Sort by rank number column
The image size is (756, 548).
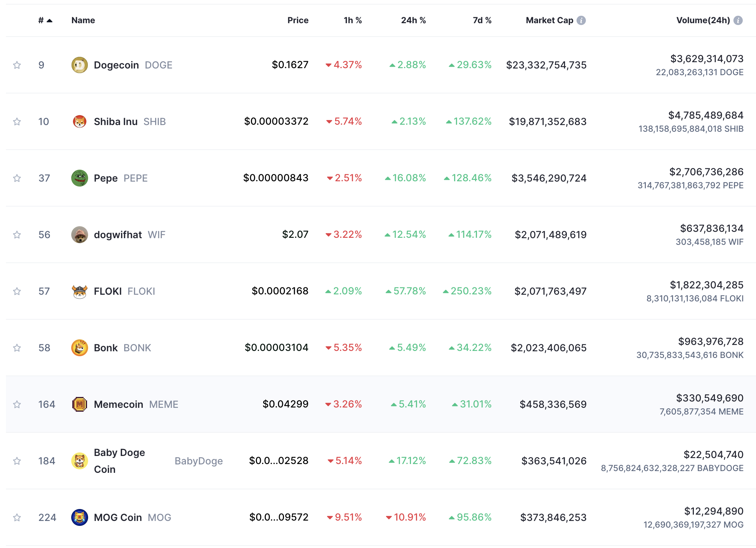tap(45, 20)
